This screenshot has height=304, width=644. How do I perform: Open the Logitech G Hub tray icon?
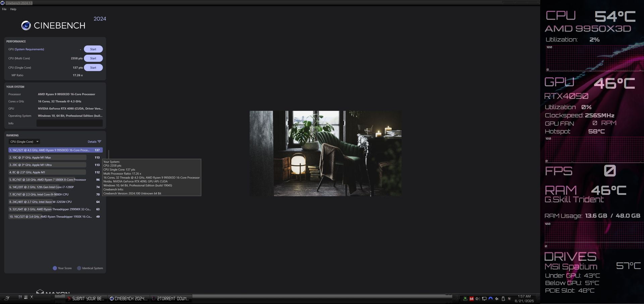(x=497, y=299)
